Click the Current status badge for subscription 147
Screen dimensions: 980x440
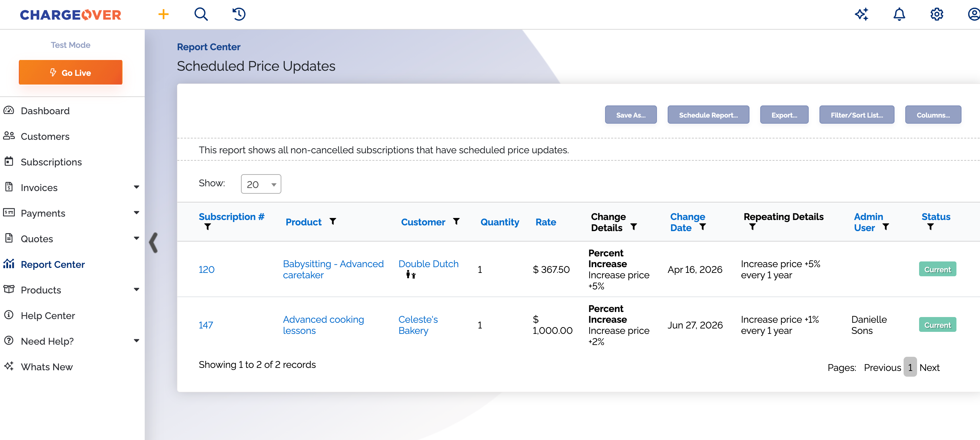tap(937, 325)
